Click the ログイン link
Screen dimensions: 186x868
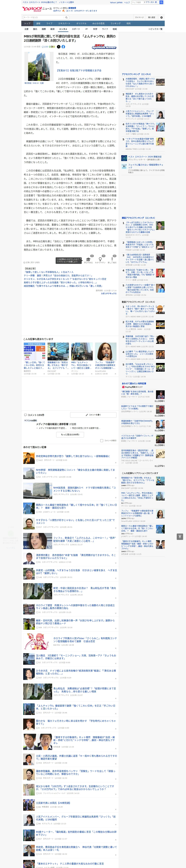click(57, 11)
